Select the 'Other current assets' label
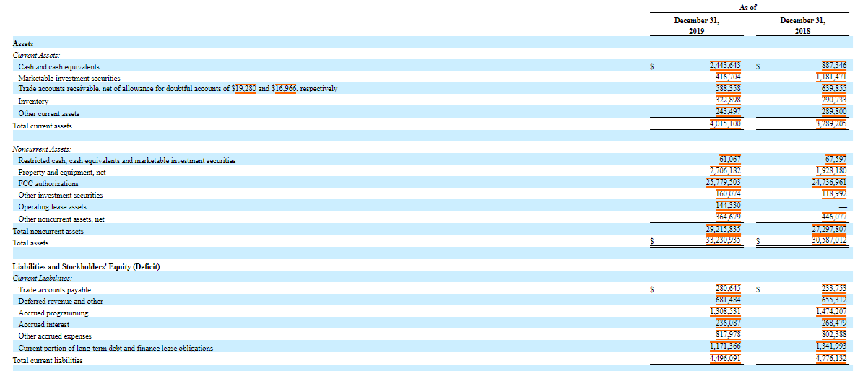 pyautogui.click(x=49, y=113)
